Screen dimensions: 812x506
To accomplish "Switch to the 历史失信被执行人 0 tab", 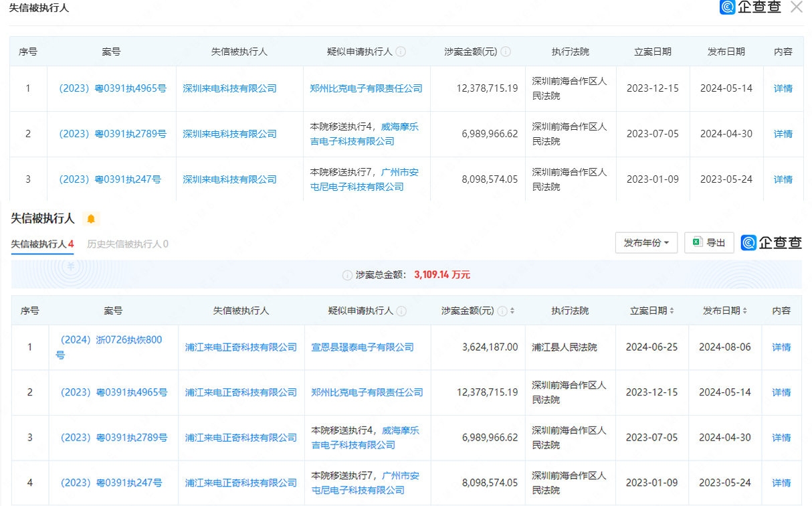I will click(128, 244).
